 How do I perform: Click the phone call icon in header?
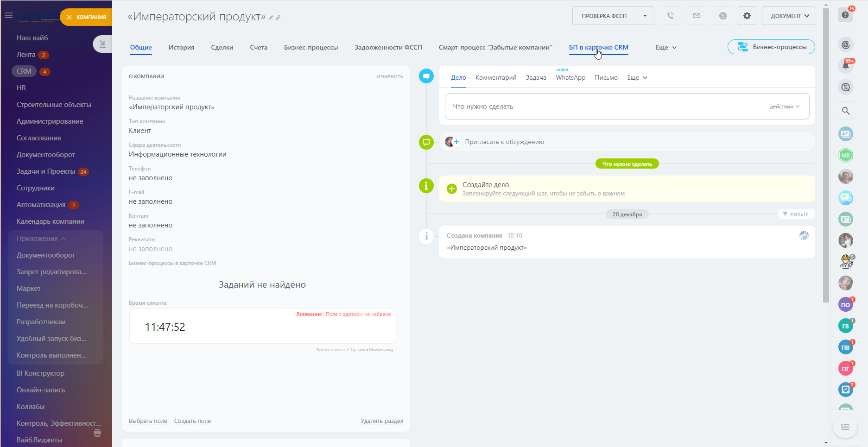tap(671, 16)
